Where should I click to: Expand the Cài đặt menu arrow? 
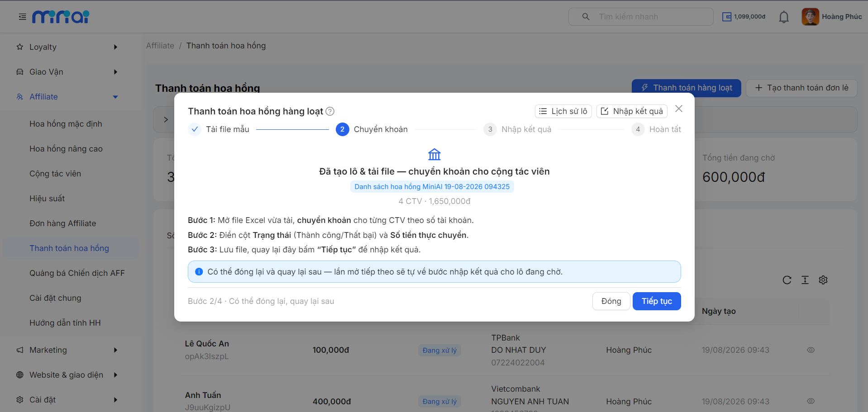point(115,400)
